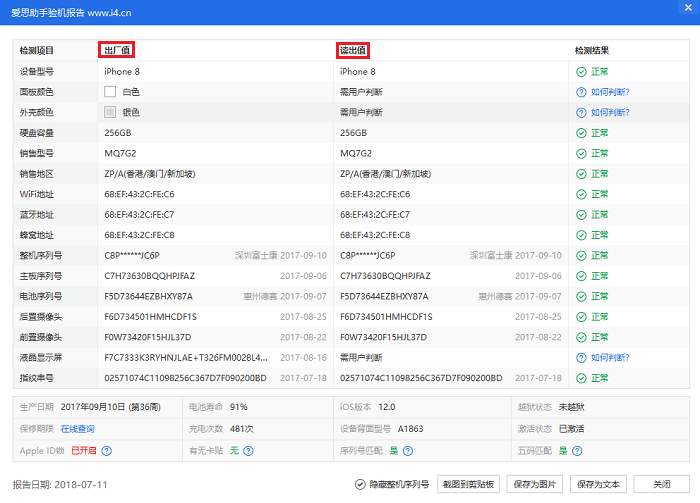The width and height of the screenshot is (700, 503).
Task: Click help icon next to 序列号匹配
Action: pos(408,451)
